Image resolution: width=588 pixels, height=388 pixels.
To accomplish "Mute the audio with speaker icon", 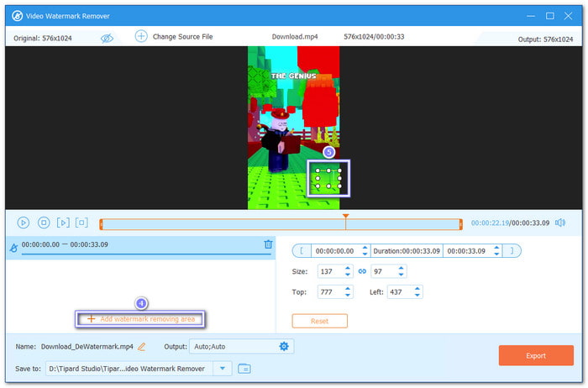I will [560, 223].
